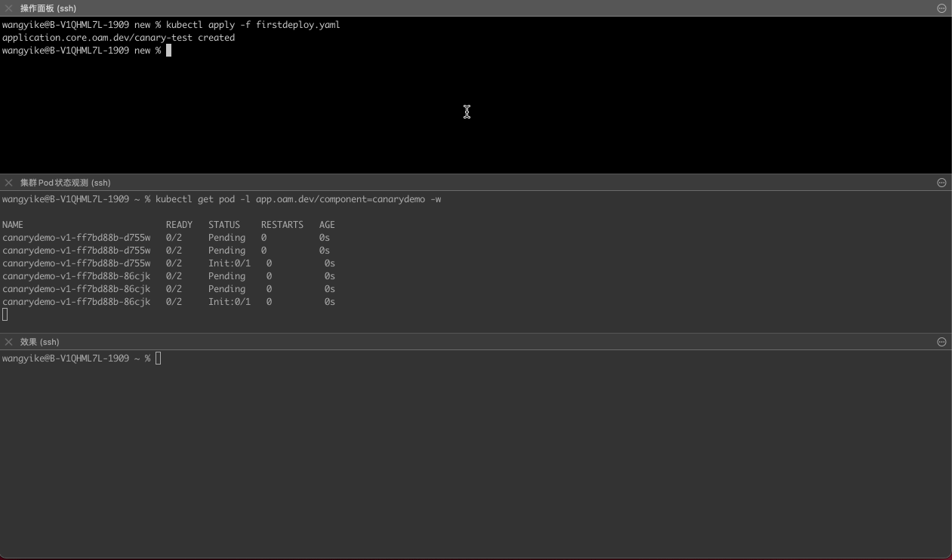Click the RESTARTS column header

(x=282, y=225)
